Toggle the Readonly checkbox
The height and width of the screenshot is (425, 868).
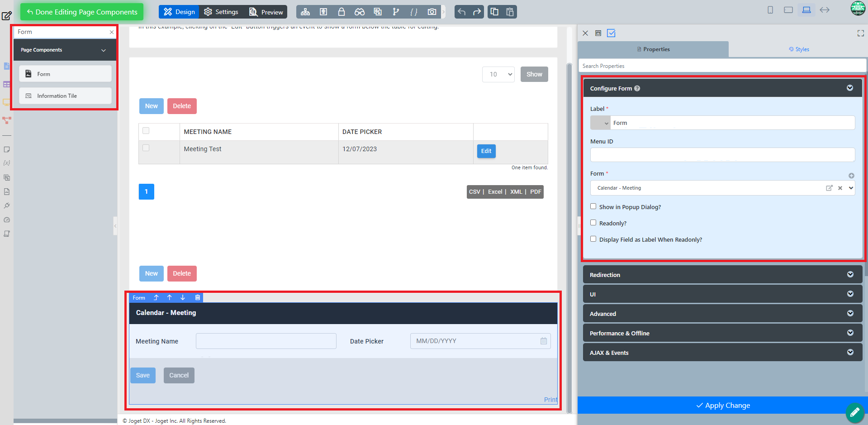click(x=593, y=223)
